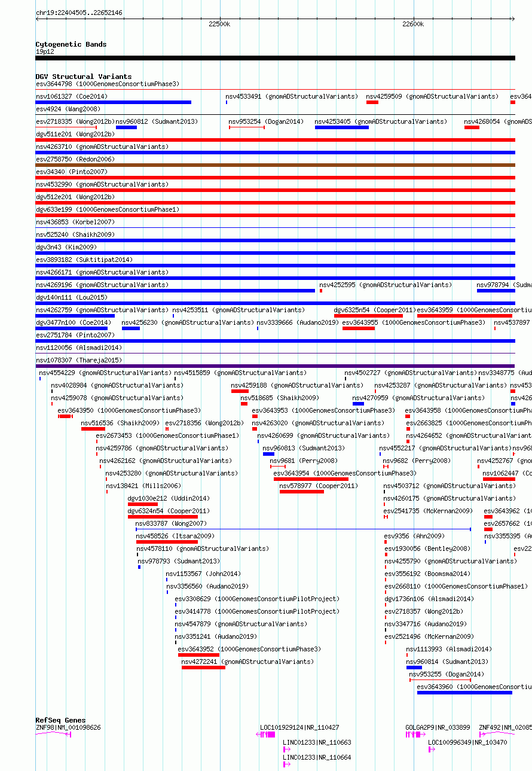Select esv1930056 (Bentley2008) label
The height and width of the screenshot is (771, 532).
pyautogui.click(x=427, y=548)
